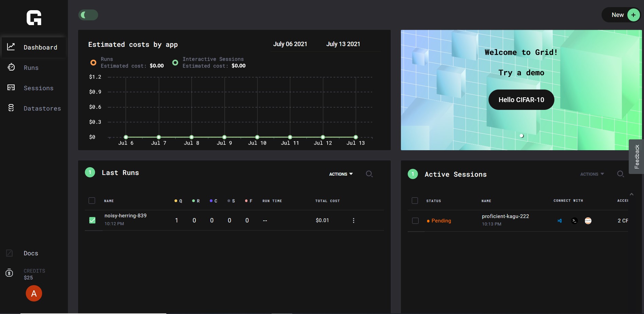Click the Datastores database icon
Viewport: 644px width, 314px height.
(x=11, y=108)
